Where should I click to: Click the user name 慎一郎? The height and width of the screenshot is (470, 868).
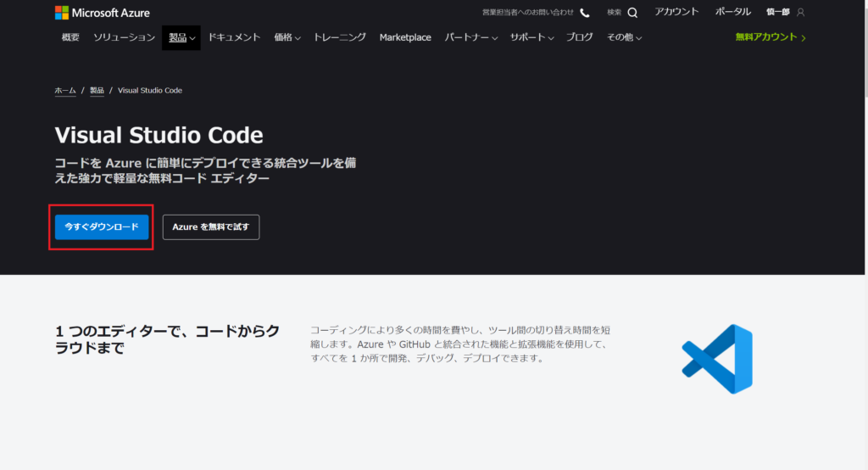pyautogui.click(x=778, y=12)
